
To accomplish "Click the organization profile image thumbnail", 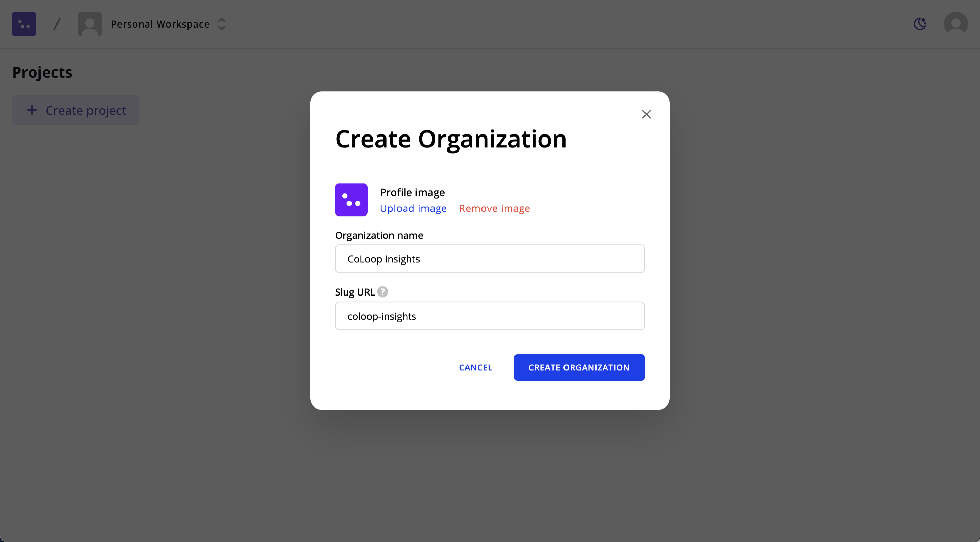I will coord(351,200).
